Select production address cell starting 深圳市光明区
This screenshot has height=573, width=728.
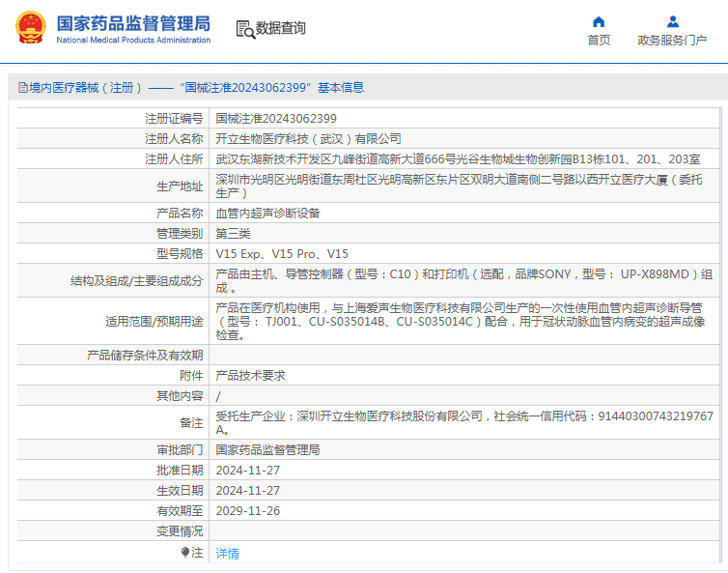tap(464, 186)
